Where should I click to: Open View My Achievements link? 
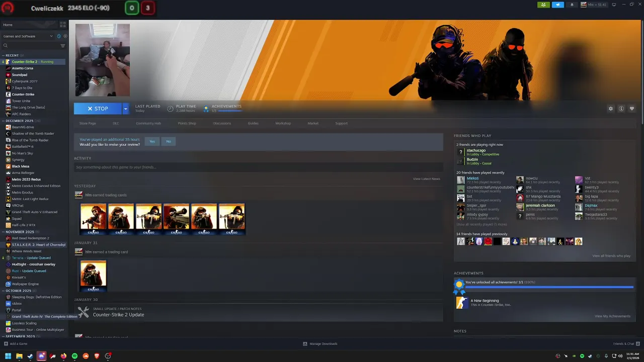(612, 316)
